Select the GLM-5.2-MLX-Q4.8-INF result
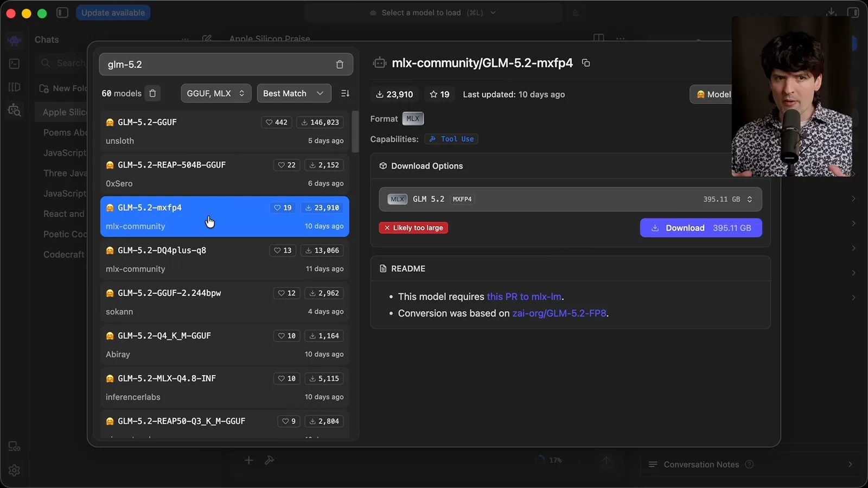The image size is (868, 488). coord(225,388)
